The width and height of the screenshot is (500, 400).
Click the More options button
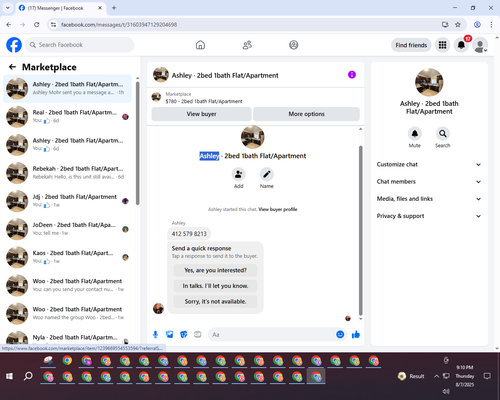tap(306, 114)
